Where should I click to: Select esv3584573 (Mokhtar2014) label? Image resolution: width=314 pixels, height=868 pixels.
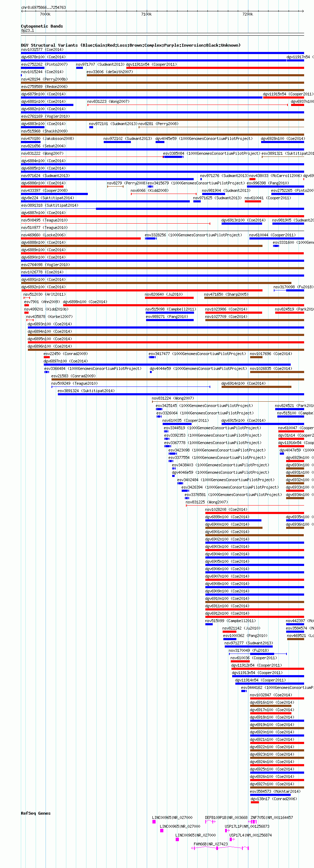tap(275, 791)
